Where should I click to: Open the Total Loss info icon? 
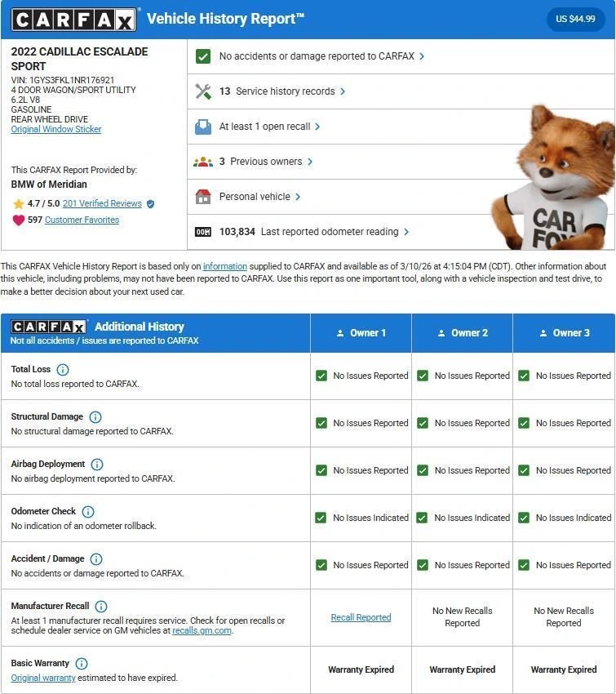pos(63,370)
